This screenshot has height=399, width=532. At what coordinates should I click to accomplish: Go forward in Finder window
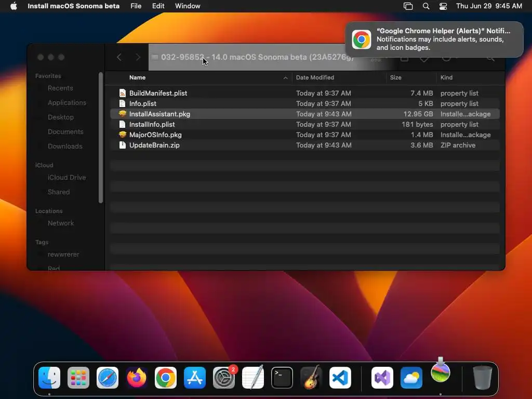point(138,57)
